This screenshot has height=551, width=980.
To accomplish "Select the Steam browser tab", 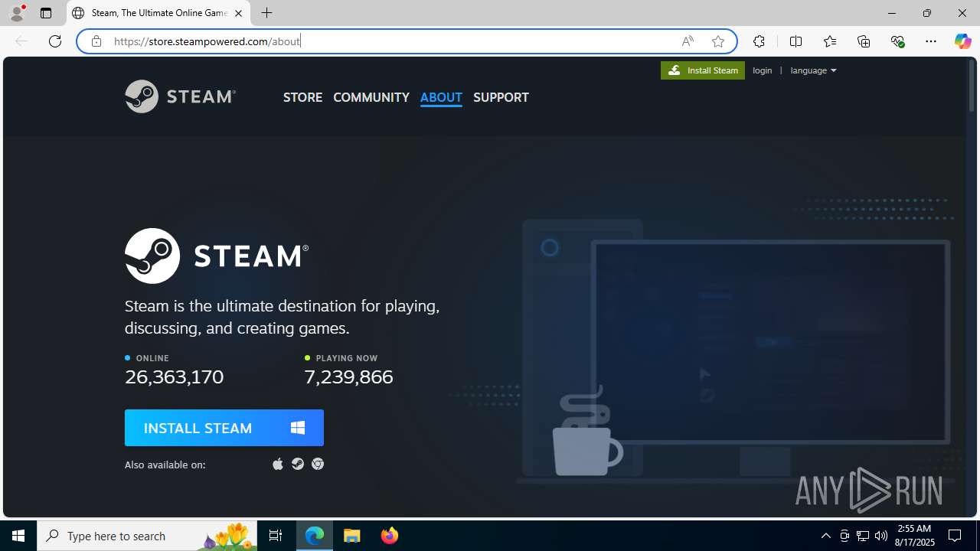I will tap(159, 13).
